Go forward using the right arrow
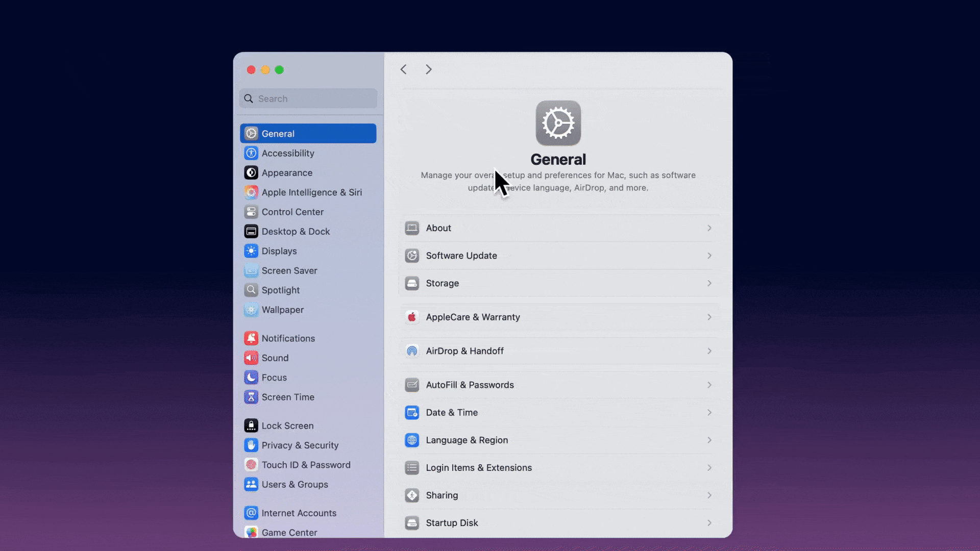This screenshot has width=980, height=551. tap(429, 69)
